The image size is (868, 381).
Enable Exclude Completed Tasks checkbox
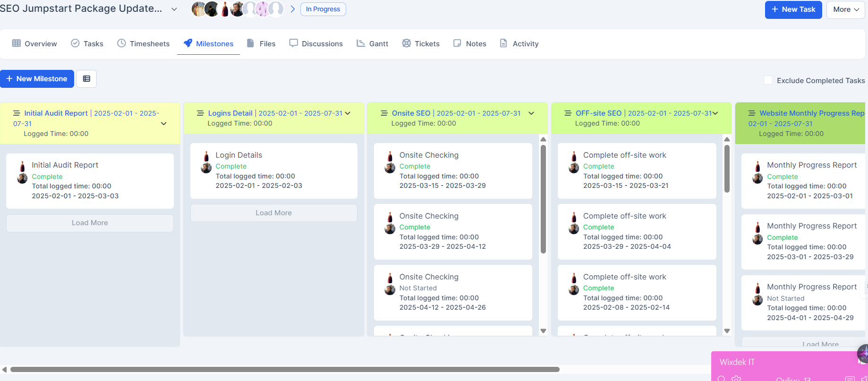(x=768, y=80)
